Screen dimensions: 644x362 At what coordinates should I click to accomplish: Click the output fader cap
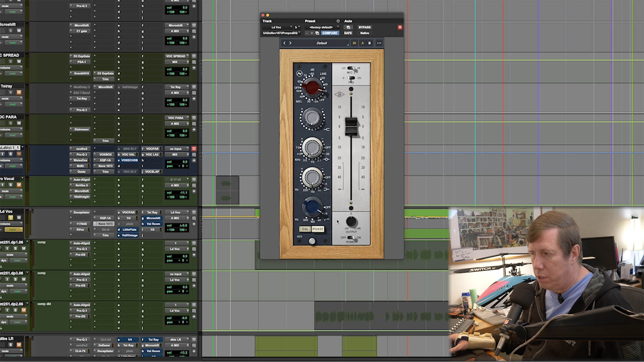351,127
